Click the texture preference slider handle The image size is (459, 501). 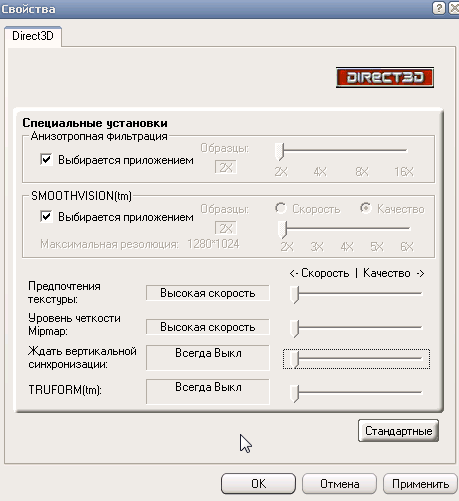tap(294, 295)
